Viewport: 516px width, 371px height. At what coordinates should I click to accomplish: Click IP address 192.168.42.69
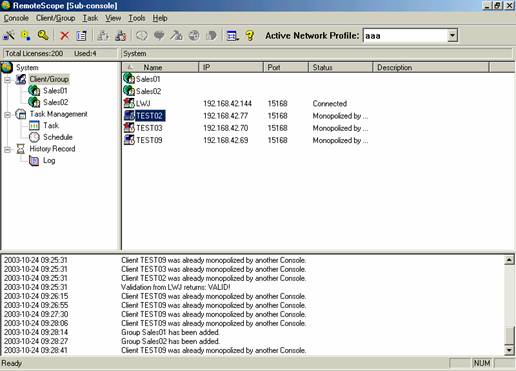(226, 140)
